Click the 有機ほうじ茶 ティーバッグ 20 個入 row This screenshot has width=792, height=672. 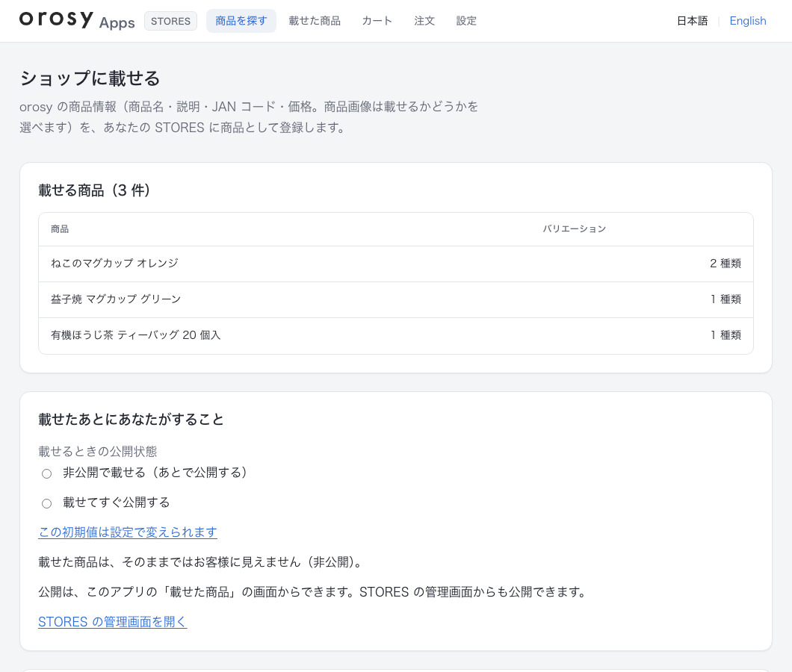coord(396,335)
